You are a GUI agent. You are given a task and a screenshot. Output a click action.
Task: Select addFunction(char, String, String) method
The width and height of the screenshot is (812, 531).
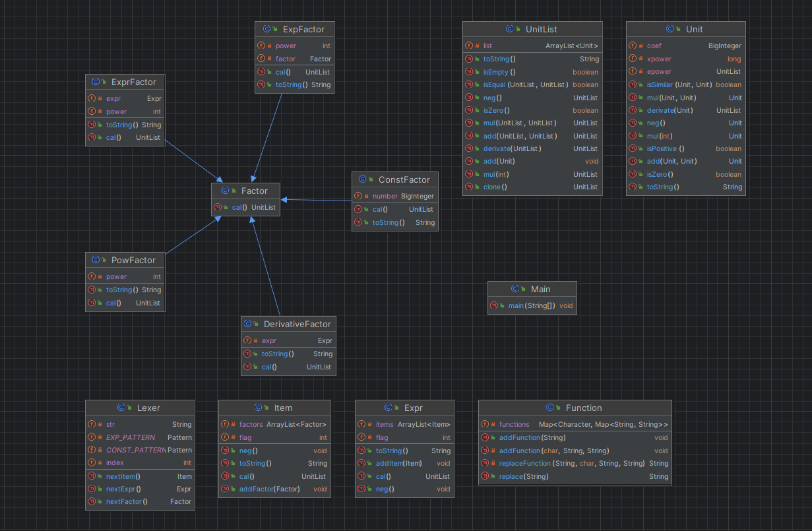pyautogui.click(x=575, y=451)
